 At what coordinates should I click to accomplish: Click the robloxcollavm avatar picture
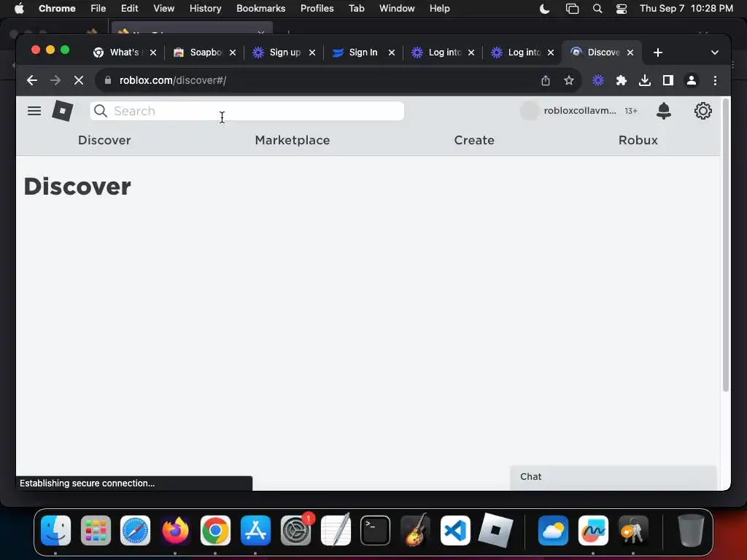click(529, 111)
